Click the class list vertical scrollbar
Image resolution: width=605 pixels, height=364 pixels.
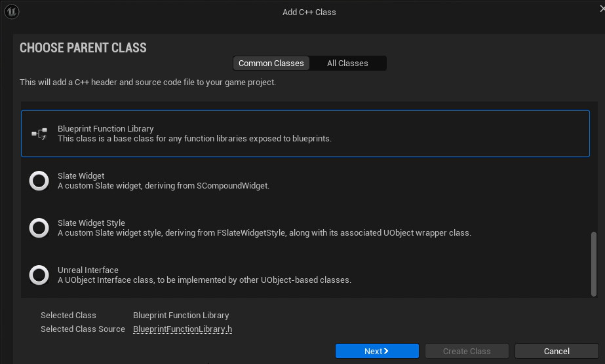(x=593, y=264)
